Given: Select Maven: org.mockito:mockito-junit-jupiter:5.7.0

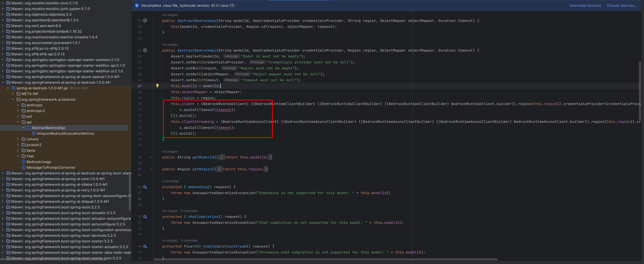Looking at the screenshot, I should [50, 9].
